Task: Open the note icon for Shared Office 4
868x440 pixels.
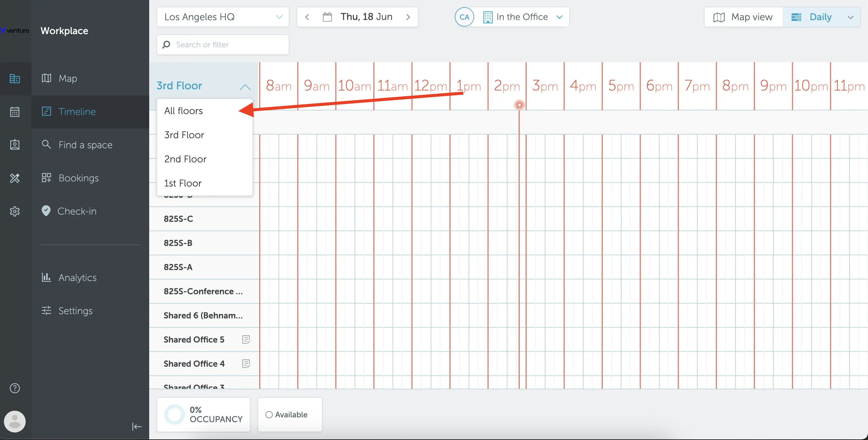Action: click(246, 364)
